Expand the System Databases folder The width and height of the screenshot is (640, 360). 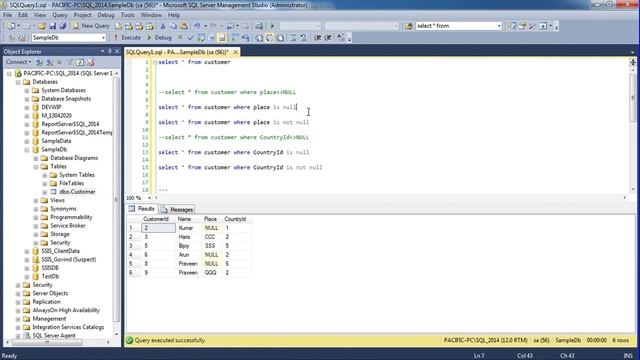[27, 91]
